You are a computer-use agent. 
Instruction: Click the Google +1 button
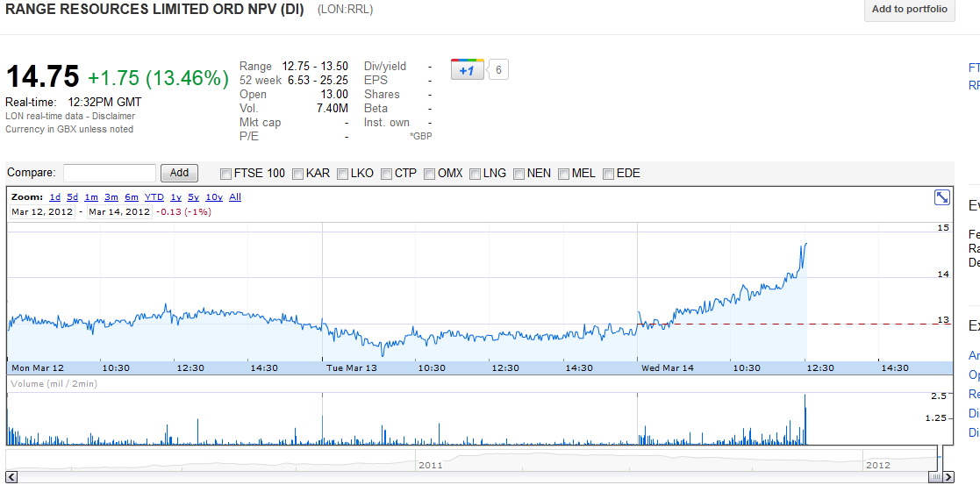467,70
